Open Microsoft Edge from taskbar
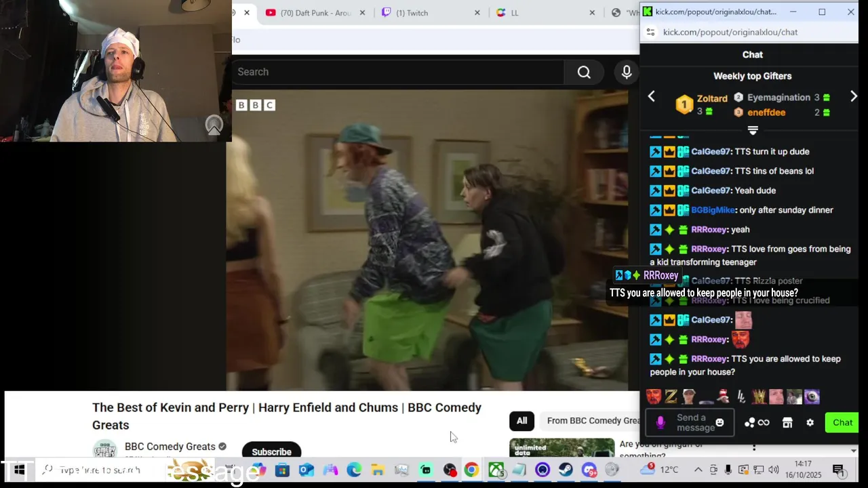This screenshot has width=868, height=488. 354,470
